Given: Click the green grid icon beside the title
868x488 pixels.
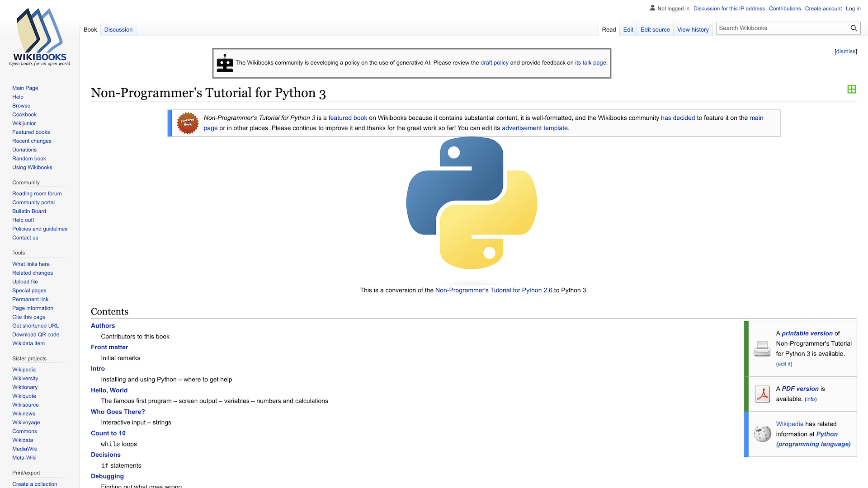Looking at the screenshot, I should pos(852,89).
